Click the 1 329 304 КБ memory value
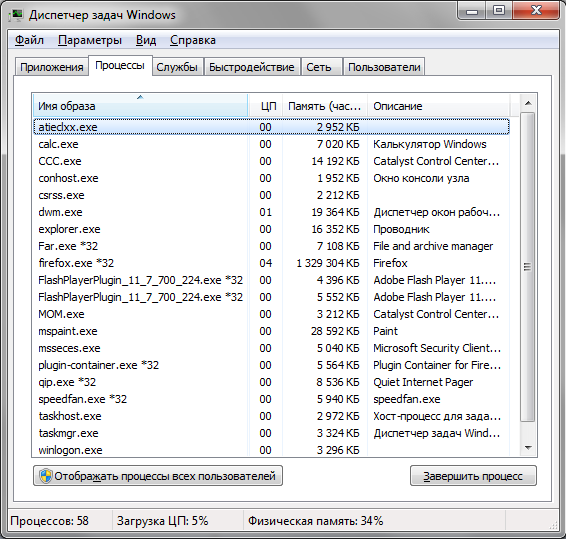The height and width of the screenshot is (540, 566). 328,263
